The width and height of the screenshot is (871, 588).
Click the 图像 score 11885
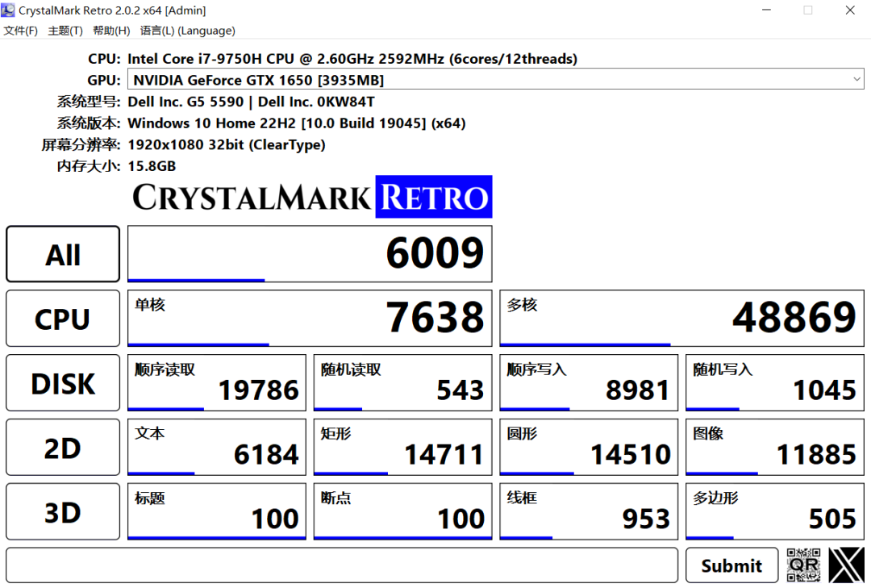click(x=775, y=448)
